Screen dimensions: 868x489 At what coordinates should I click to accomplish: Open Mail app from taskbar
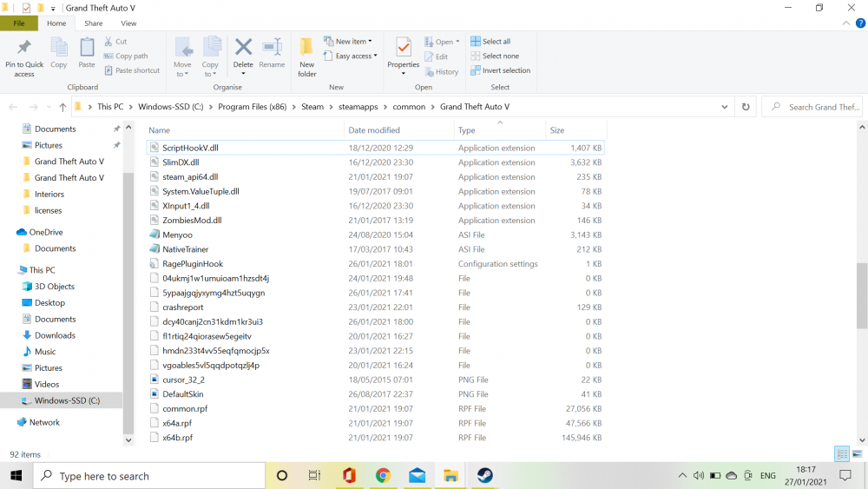(x=418, y=476)
